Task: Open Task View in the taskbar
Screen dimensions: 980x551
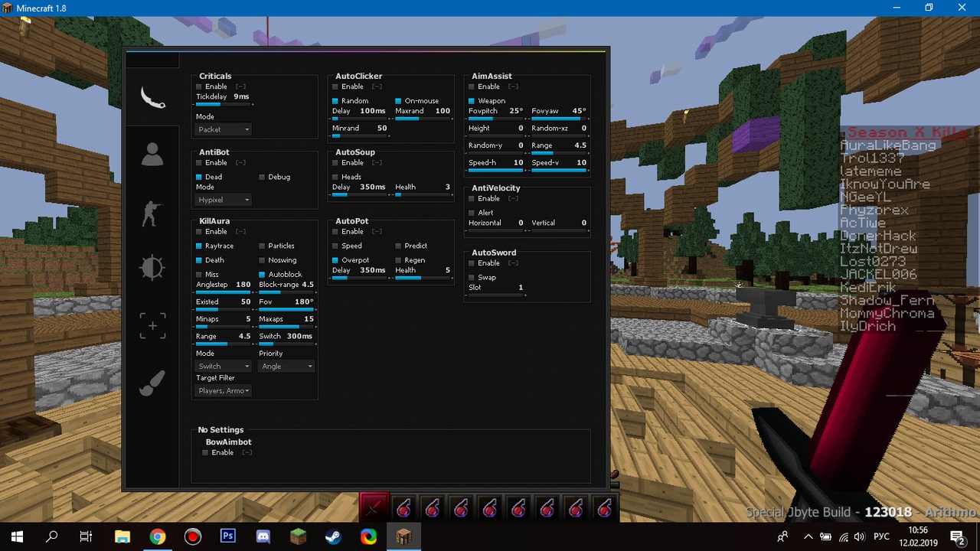Action: coord(86,536)
